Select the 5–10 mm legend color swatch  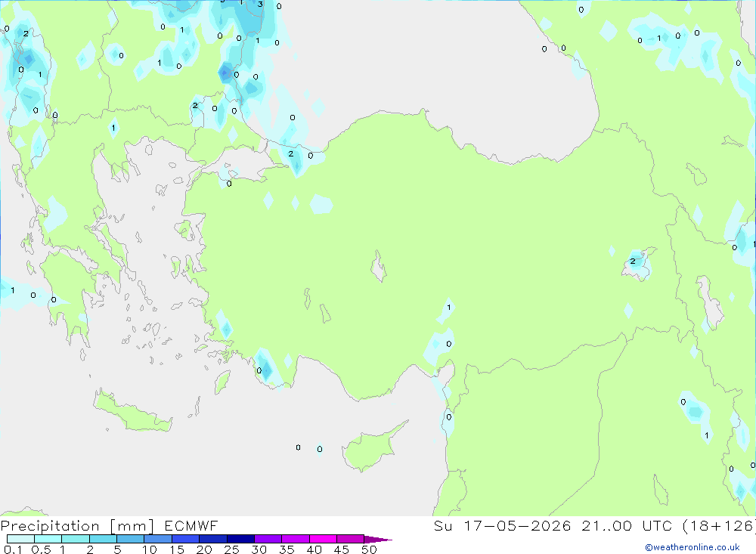[x=130, y=539]
